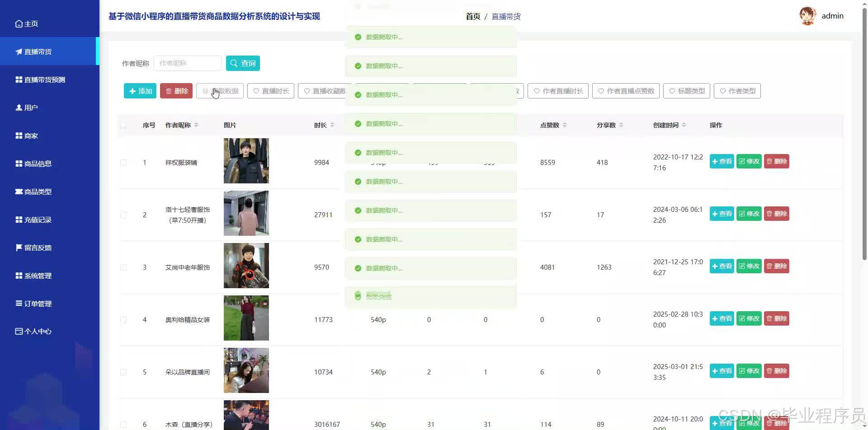Toggle the select-all checkbox in table header

tap(123, 125)
